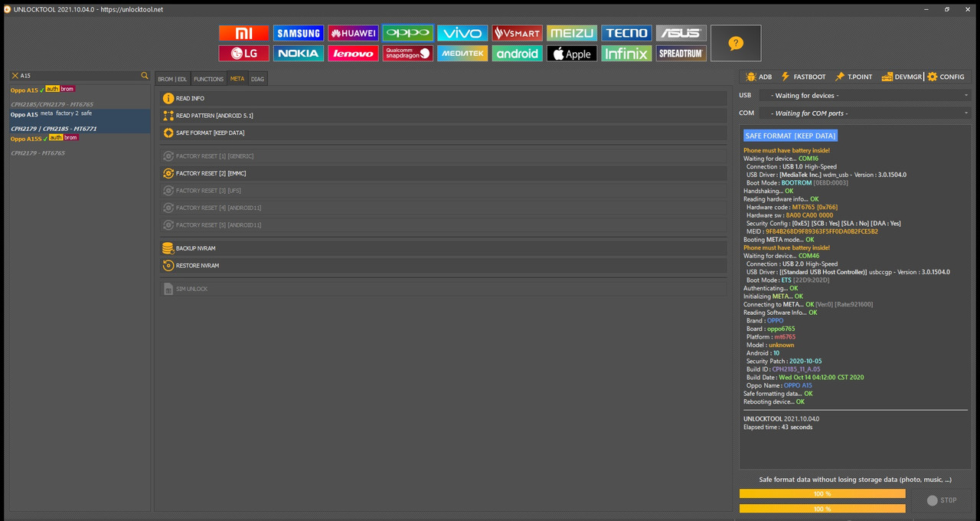Click CPH2185/CPH2179 - MT6765 list subtitle

pyautogui.click(x=52, y=104)
